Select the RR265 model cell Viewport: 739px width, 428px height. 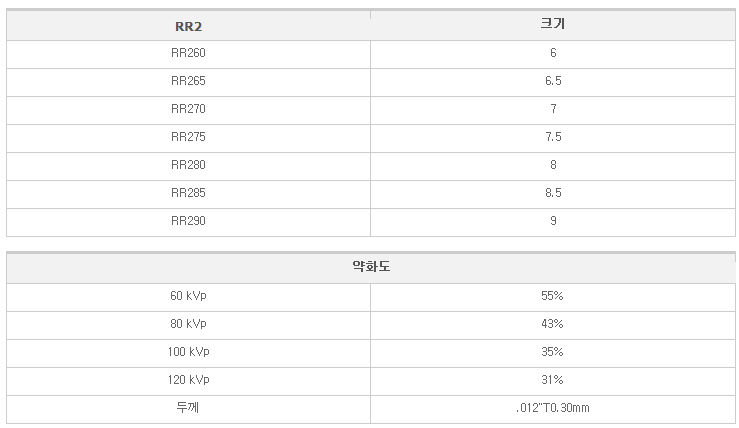tap(189, 81)
